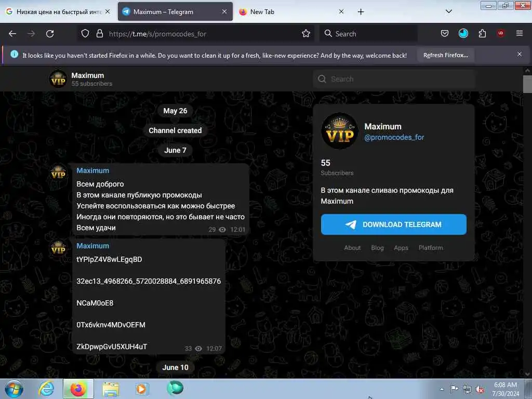Open the Action Center flag icon
The width and height of the screenshot is (532, 399).
(454, 389)
